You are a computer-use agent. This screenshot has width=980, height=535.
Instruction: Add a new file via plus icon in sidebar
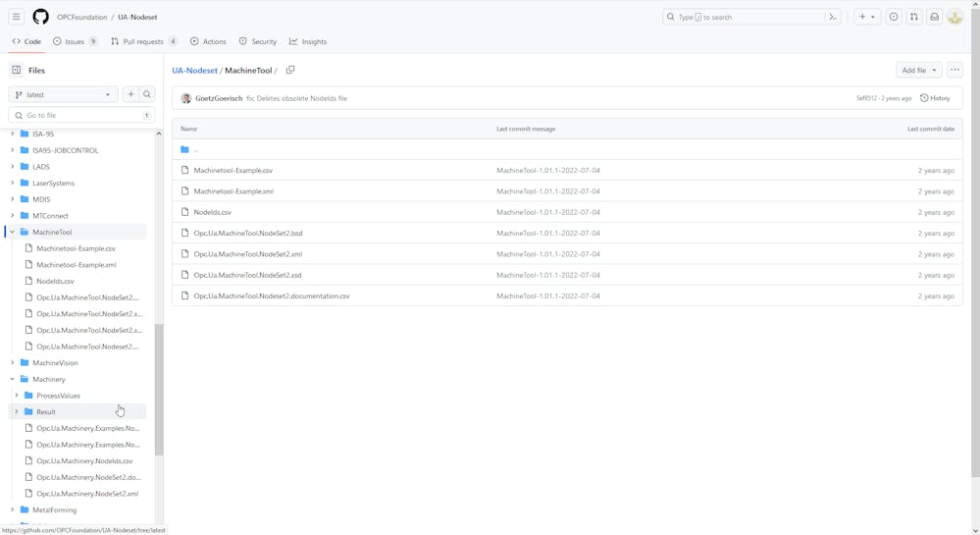tap(130, 94)
